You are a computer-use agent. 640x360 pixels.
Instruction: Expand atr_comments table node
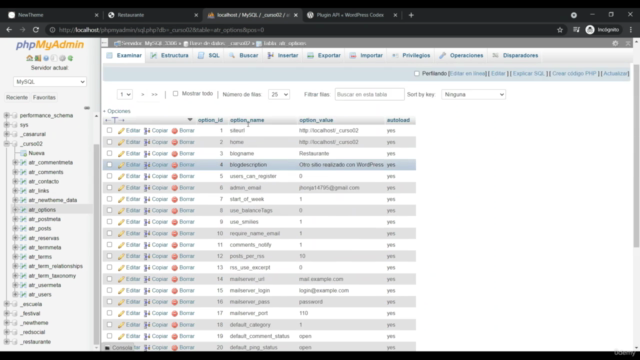16,172
